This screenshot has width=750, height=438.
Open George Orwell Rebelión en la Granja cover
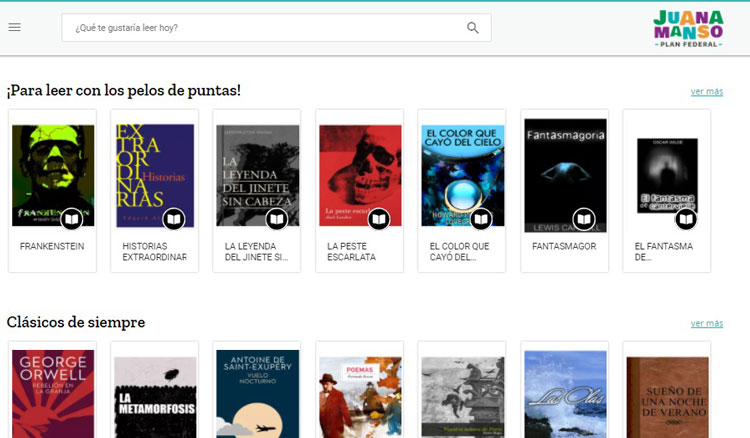coord(53,394)
